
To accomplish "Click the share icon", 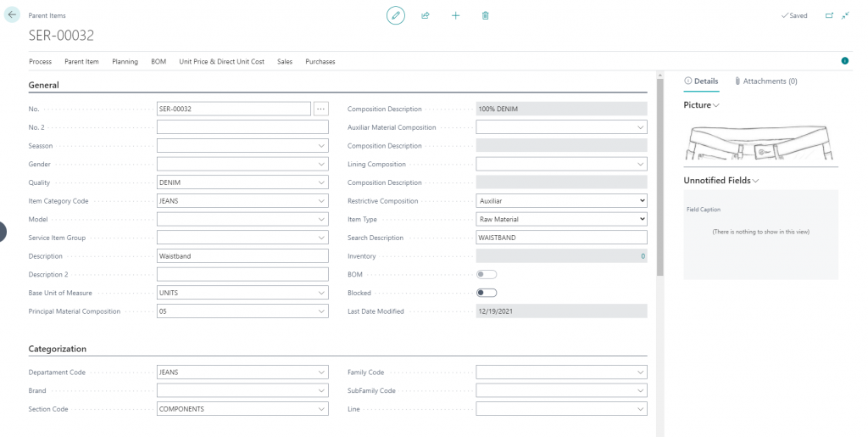I will coord(426,15).
